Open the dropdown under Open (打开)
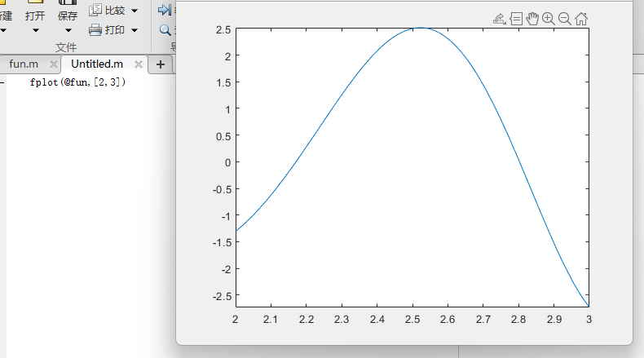 click(x=35, y=30)
